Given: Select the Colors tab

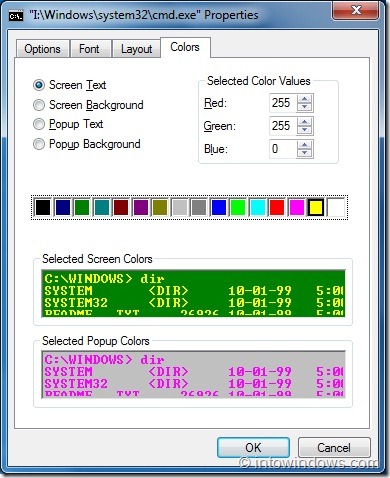Looking at the screenshot, I should pyautogui.click(x=185, y=47).
